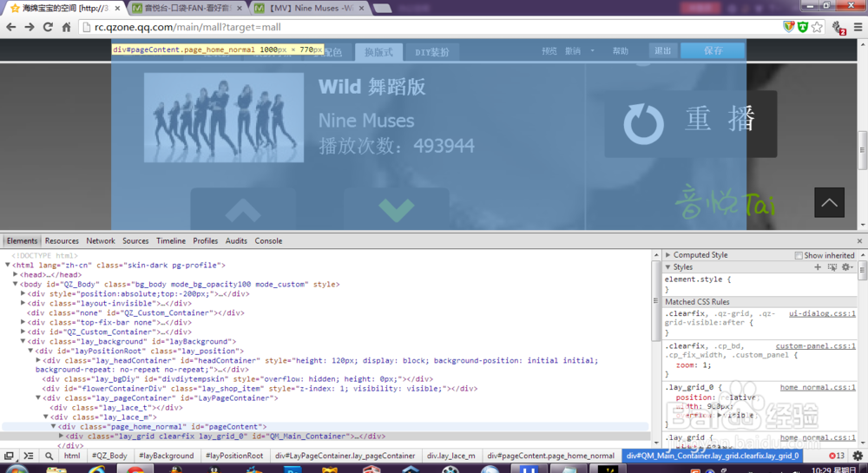Switch to the 音悦台-口袋·FAN browser tab
The height and width of the screenshot is (473, 868).
pos(188,9)
